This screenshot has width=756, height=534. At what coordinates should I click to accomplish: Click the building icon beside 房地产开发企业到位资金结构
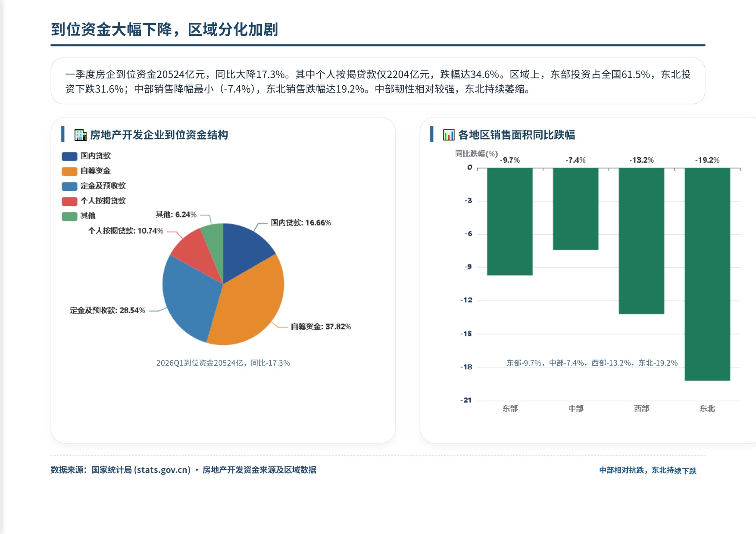click(x=80, y=135)
